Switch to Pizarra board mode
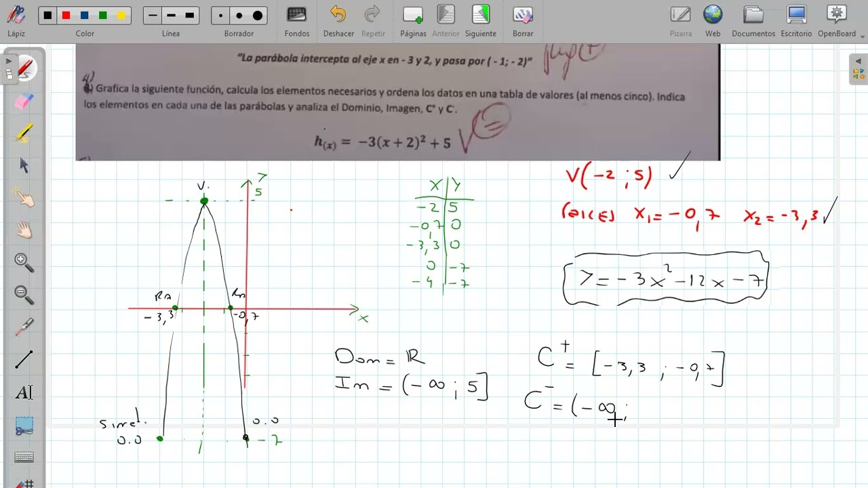The image size is (868, 488). pos(680,20)
